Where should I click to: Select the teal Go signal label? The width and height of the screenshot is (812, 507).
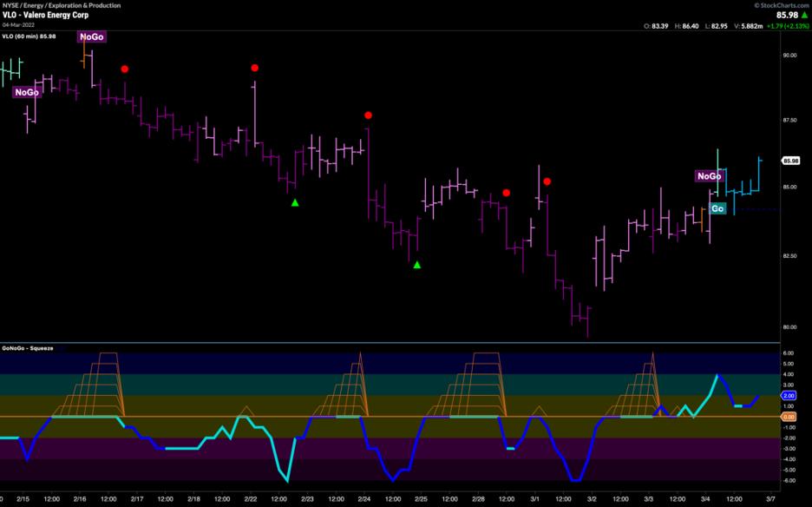717,208
